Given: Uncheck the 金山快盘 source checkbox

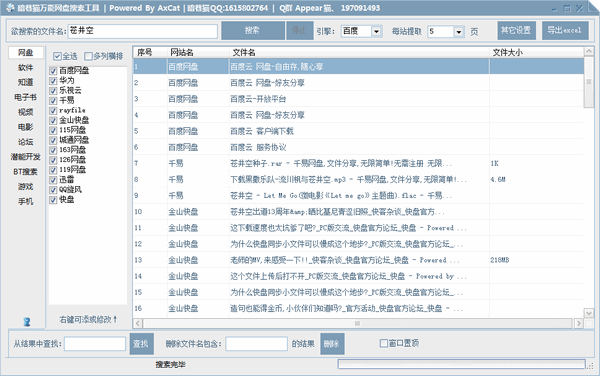Looking at the screenshot, I should pyautogui.click(x=53, y=120).
